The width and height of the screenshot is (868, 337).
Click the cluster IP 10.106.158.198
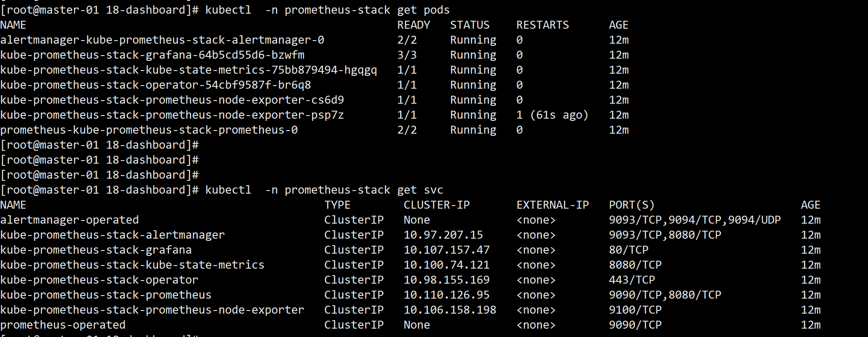click(x=450, y=310)
